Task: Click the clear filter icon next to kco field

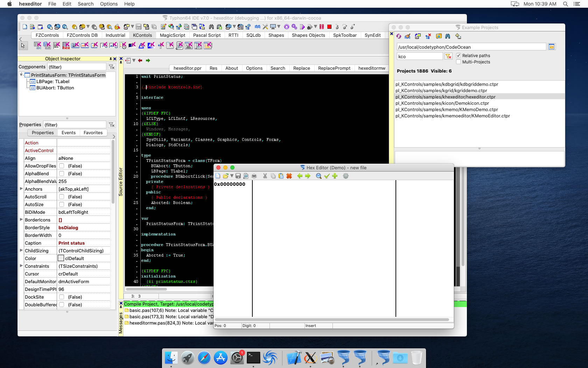Action: point(448,56)
